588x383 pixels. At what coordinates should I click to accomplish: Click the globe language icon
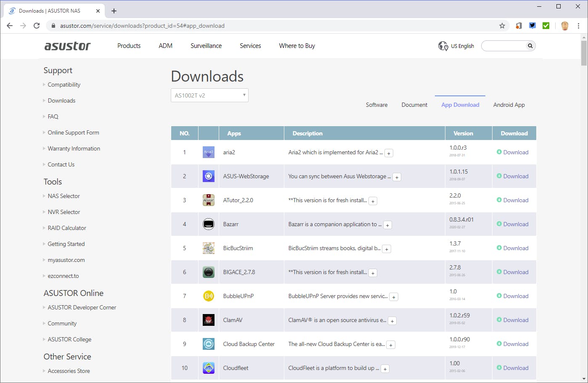tap(443, 46)
